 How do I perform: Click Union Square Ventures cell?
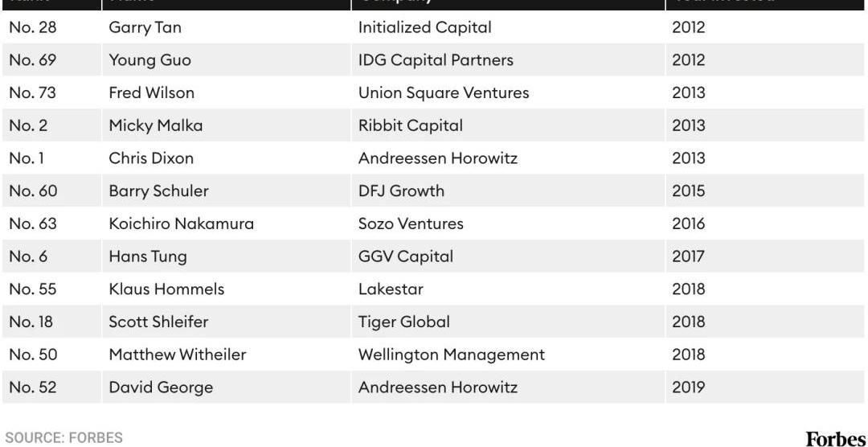coord(444,92)
